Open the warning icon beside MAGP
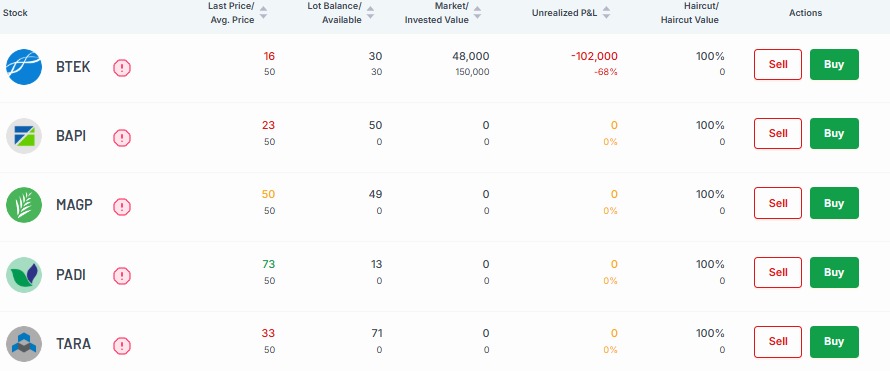Screen dimensions: 890x371 click(122, 207)
